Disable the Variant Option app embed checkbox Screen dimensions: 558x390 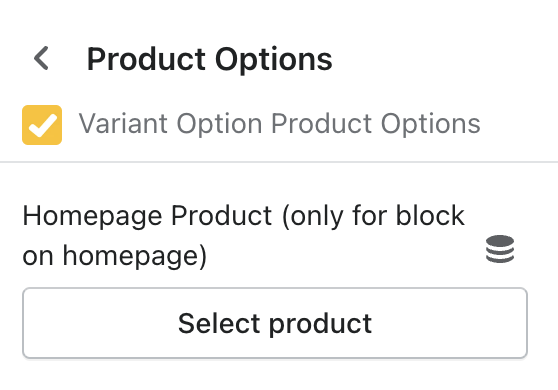point(42,125)
